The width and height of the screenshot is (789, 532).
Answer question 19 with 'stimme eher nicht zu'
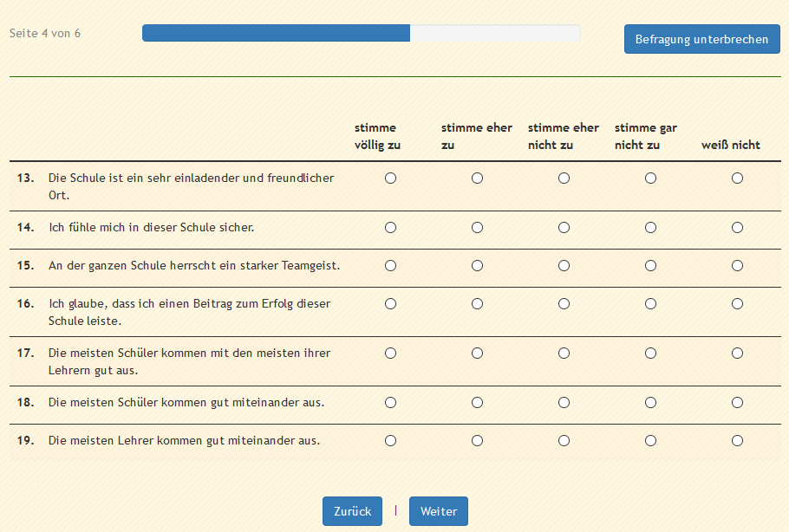point(564,440)
